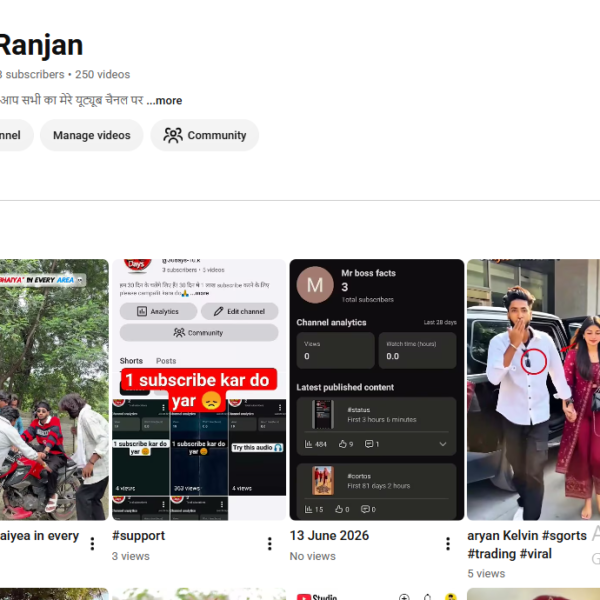This screenshot has width=600, height=600.
Task: Open the #support short thumbnail
Action: (199, 390)
